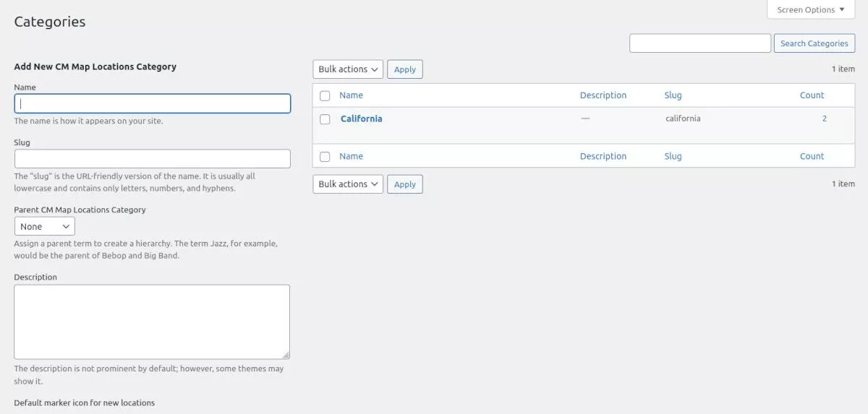Viewport: 868px width, 414px height.
Task: Tick the select-all checkbox in table footer
Action: tap(325, 156)
